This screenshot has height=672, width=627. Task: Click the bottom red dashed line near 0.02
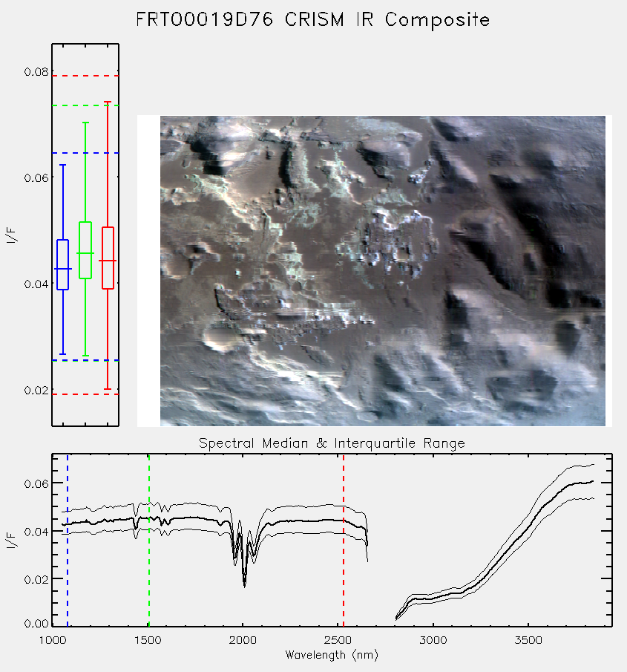[x=85, y=394]
